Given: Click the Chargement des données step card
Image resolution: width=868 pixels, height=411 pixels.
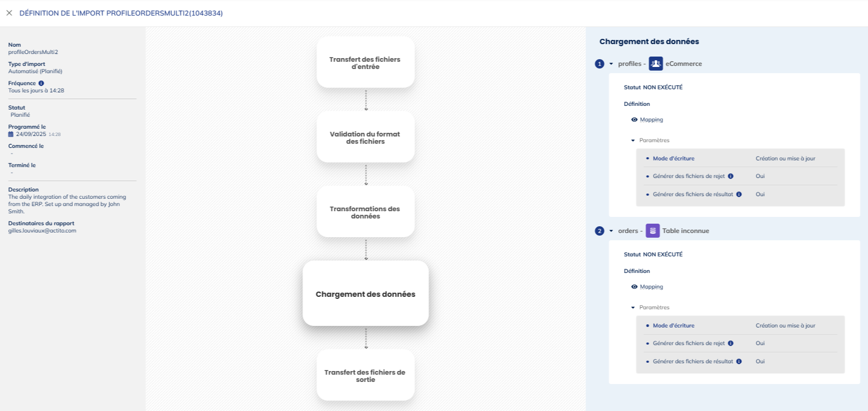Looking at the screenshot, I should click(365, 294).
